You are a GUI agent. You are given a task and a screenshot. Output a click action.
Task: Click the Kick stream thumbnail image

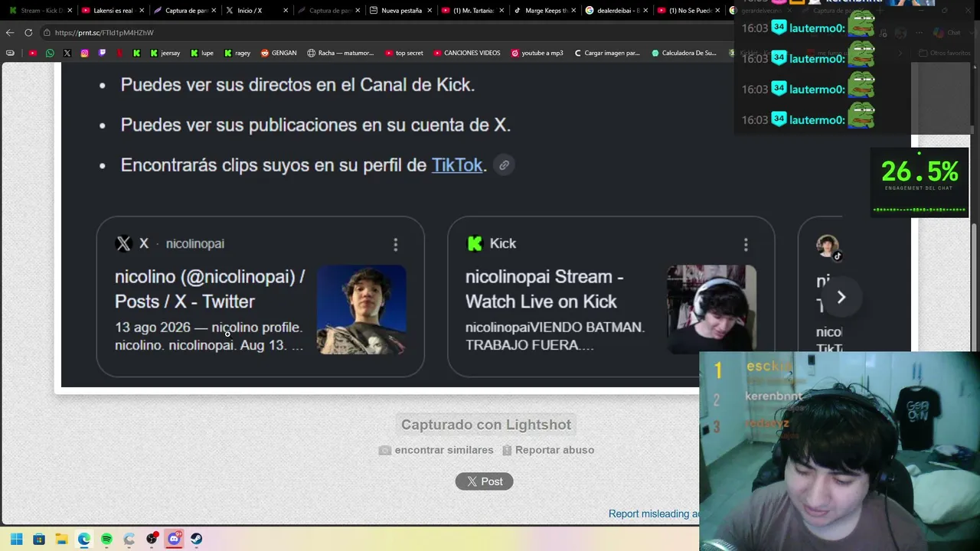tap(712, 309)
